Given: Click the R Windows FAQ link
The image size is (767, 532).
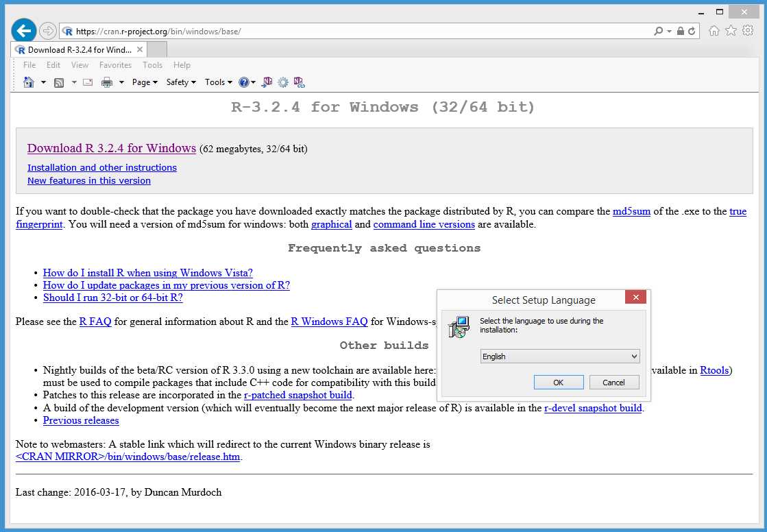Looking at the screenshot, I should (329, 322).
